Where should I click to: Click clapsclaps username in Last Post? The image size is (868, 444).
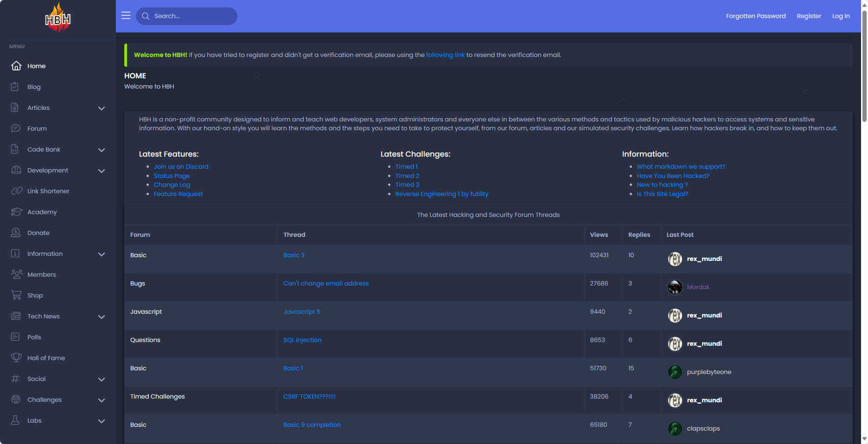703,428
